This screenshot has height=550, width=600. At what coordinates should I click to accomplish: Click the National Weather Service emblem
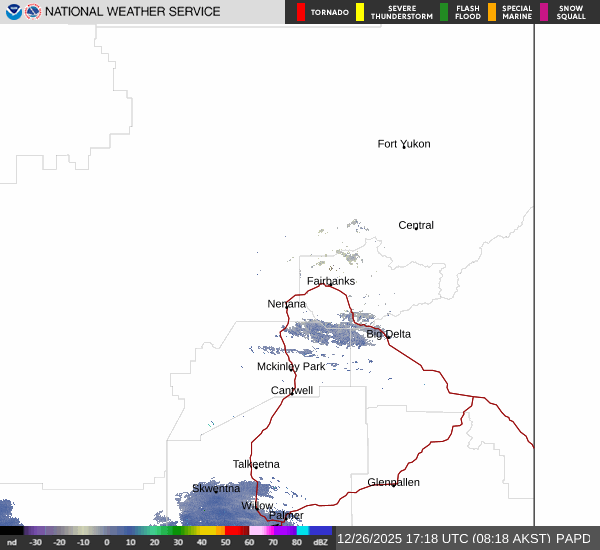pyautogui.click(x=33, y=12)
